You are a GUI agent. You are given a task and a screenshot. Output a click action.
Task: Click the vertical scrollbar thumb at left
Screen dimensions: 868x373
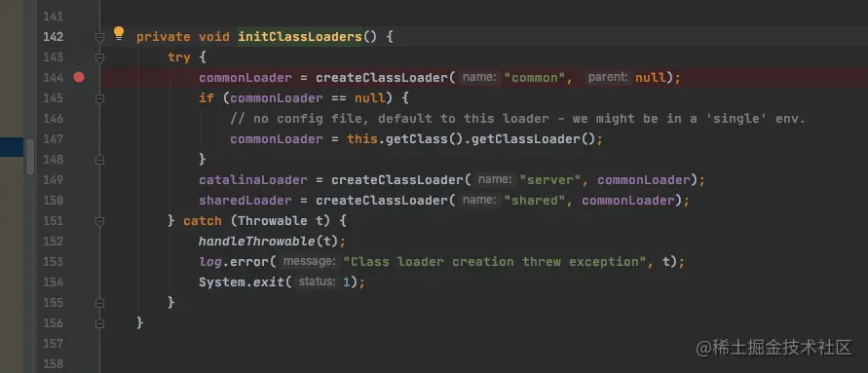tap(30, 157)
